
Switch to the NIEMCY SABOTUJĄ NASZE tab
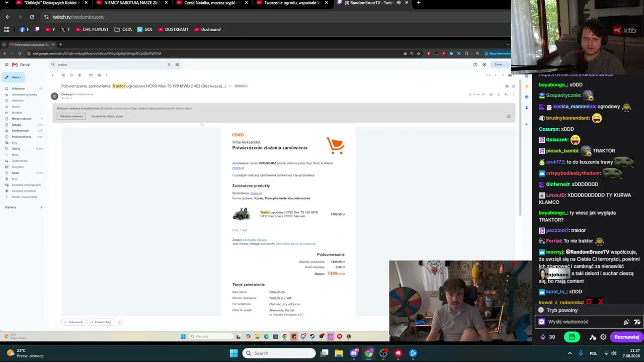coord(132,3)
